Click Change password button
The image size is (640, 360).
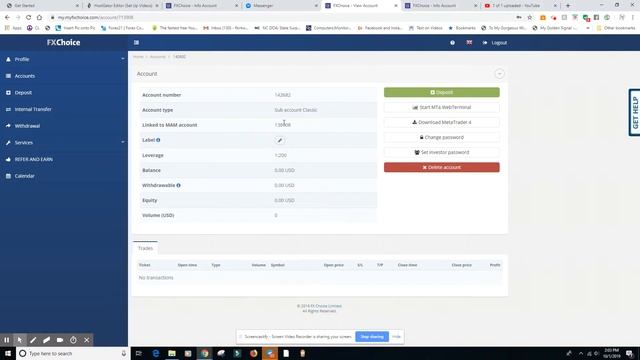[441, 137]
